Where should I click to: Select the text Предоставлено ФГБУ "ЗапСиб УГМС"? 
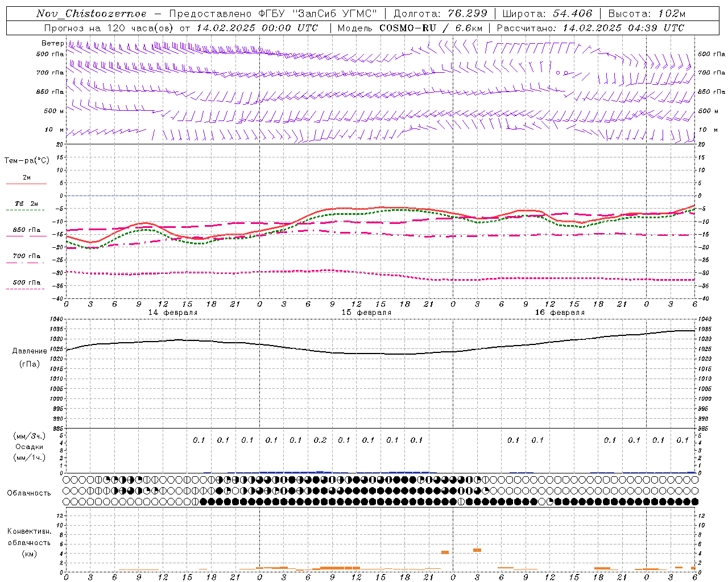tap(274, 14)
